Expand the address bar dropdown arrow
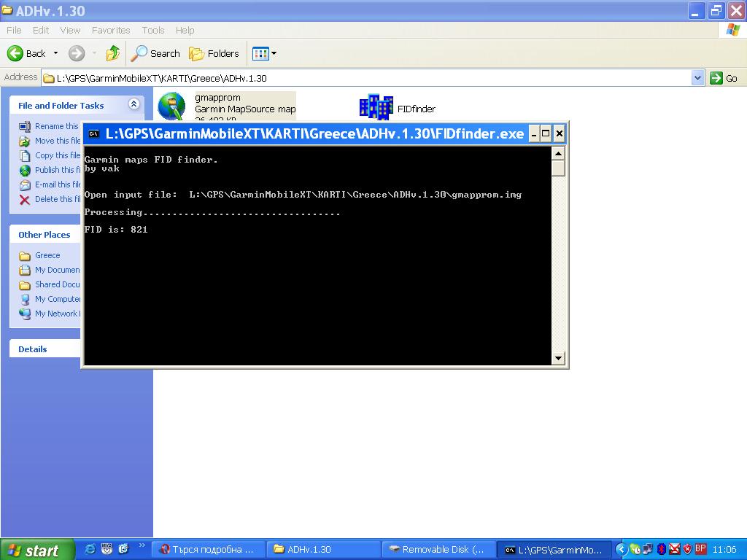Screen dimensions: 747x560 [x=697, y=78]
